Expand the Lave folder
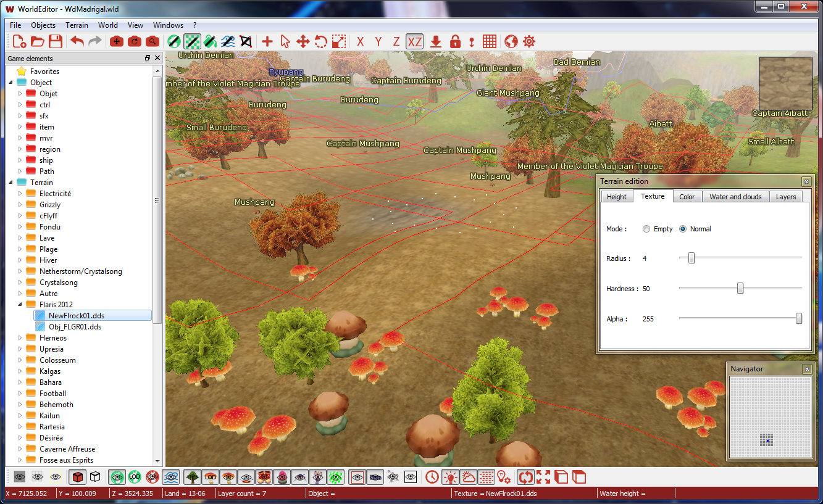 (20, 238)
